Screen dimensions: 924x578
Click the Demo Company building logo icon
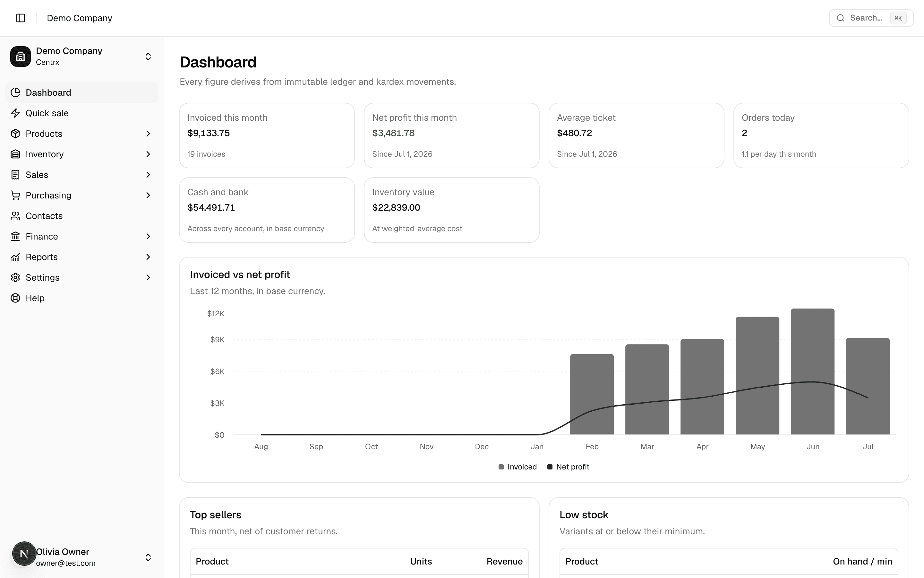(21, 57)
